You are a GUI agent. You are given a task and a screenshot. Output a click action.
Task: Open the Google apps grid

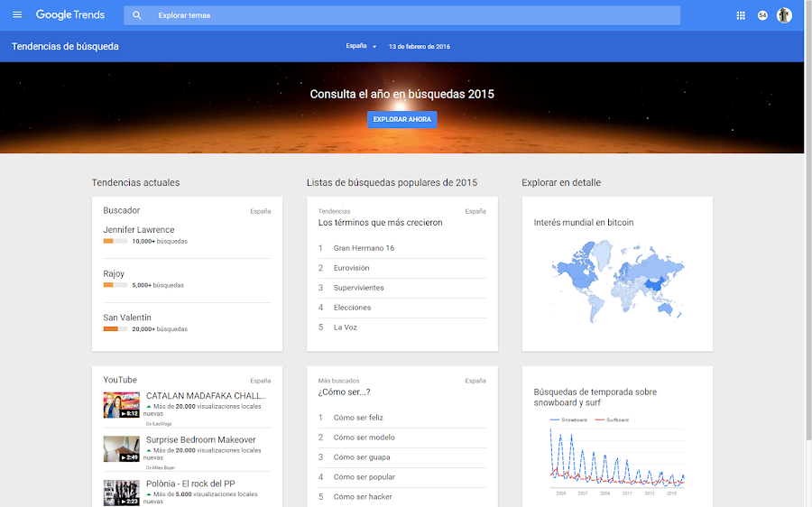coord(741,15)
